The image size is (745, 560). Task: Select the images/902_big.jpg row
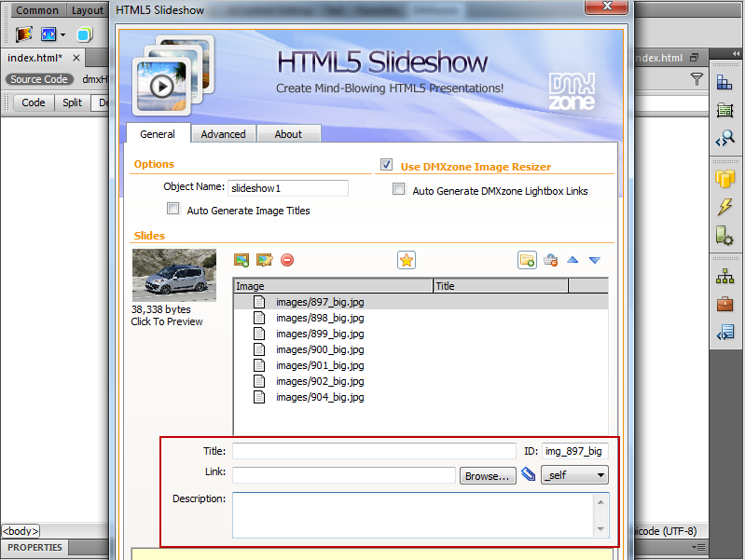click(x=421, y=381)
